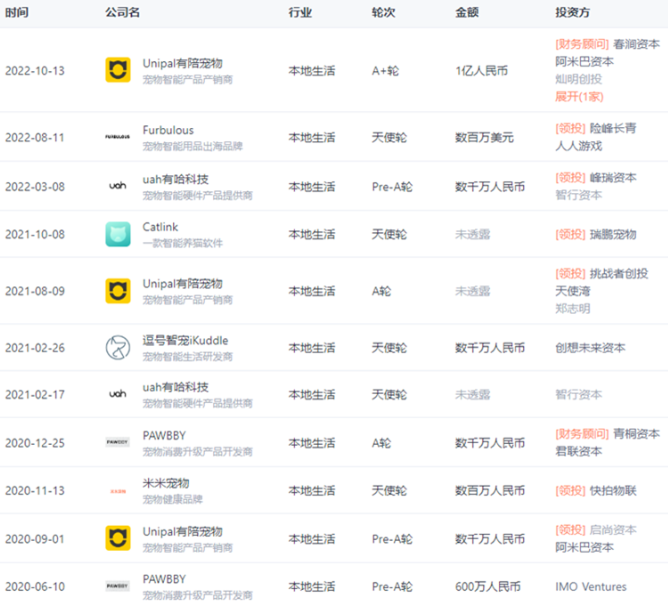The width and height of the screenshot is (668, 605).
Task: Select 阿米巴资本 in 2020-09-01 row
Action: coord(584,547)
